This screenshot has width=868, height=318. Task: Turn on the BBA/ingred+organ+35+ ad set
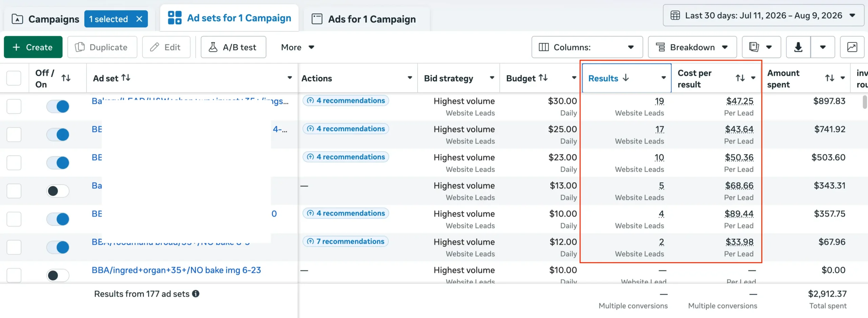coord(58,275)
